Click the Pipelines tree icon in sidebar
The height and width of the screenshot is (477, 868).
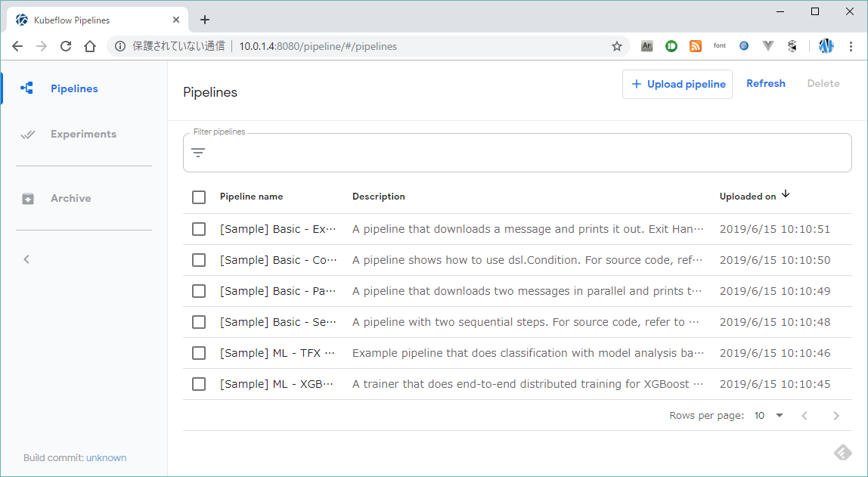tap(27, 88)
